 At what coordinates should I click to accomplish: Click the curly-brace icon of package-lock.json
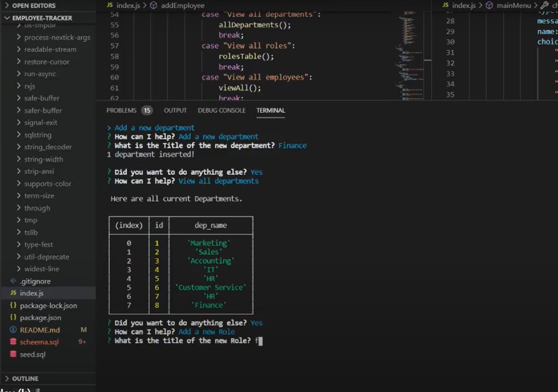tap(13, 306)
